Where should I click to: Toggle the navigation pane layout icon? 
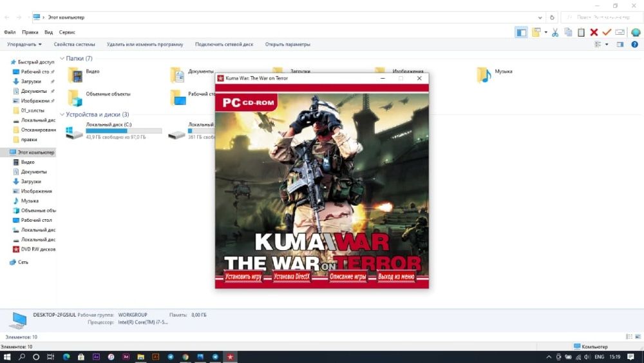521,32
